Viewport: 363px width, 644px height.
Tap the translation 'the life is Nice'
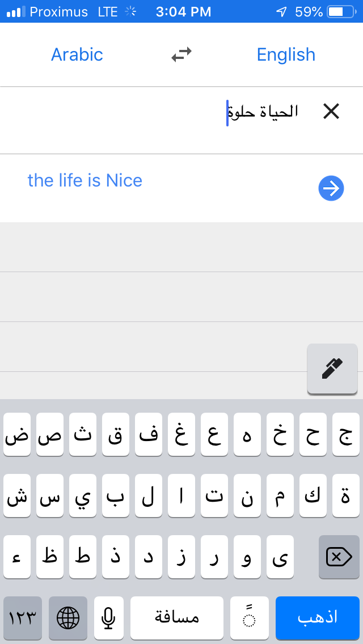(85, 181)
